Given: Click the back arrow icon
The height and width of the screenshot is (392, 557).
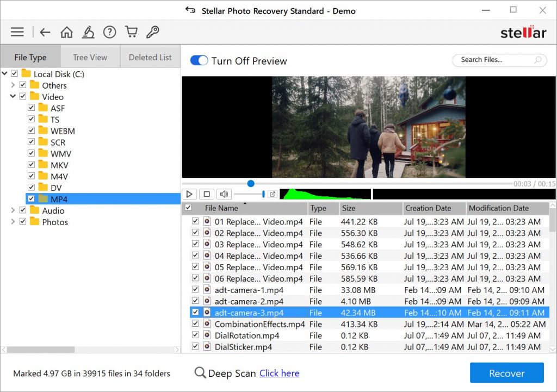Looking at the screenshot, I should pos(45,32).
